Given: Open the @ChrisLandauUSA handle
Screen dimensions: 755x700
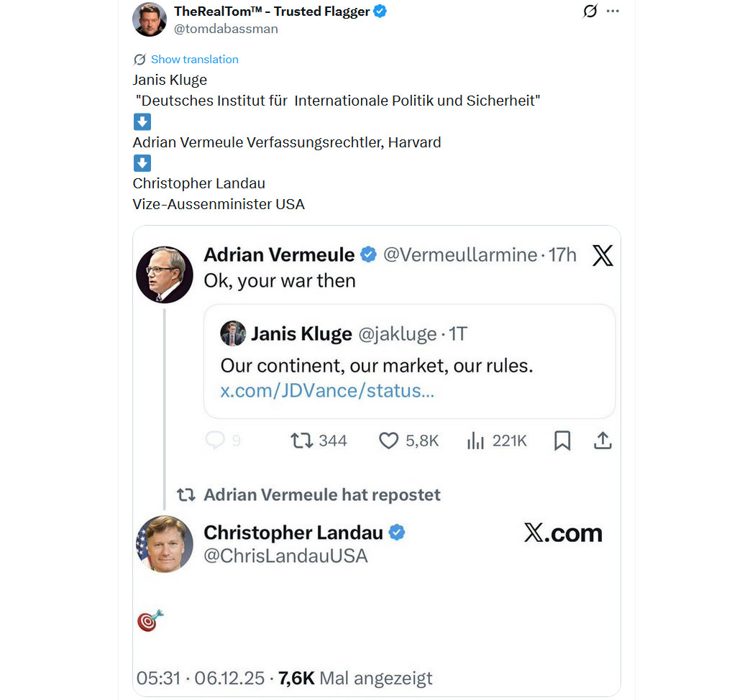Looking at the screenshot, I should pos(285,556).
